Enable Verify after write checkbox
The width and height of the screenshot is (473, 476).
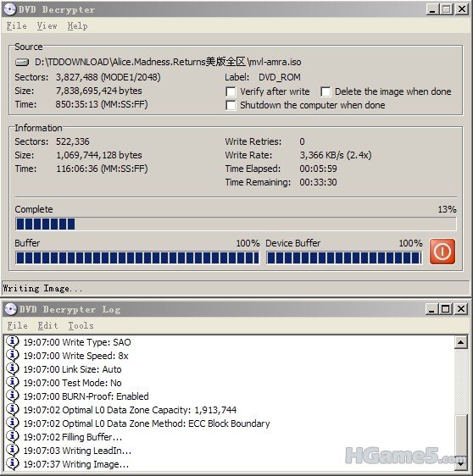[x=231, y=91]
